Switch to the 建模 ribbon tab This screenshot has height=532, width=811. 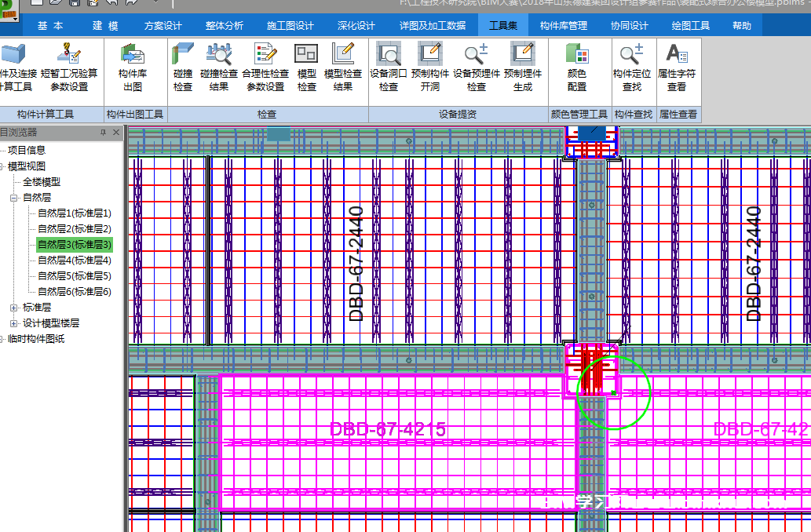coord(104,26)
